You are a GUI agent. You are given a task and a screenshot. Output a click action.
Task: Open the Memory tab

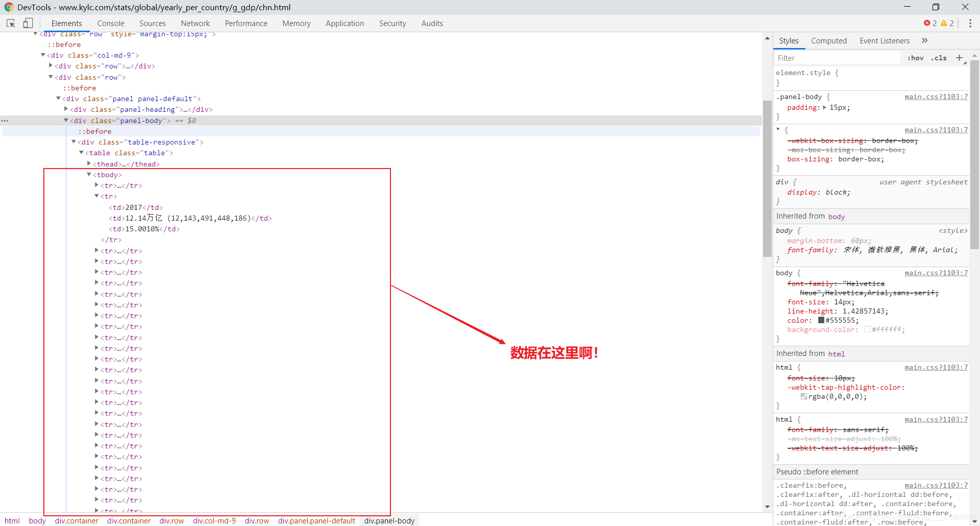297,23
